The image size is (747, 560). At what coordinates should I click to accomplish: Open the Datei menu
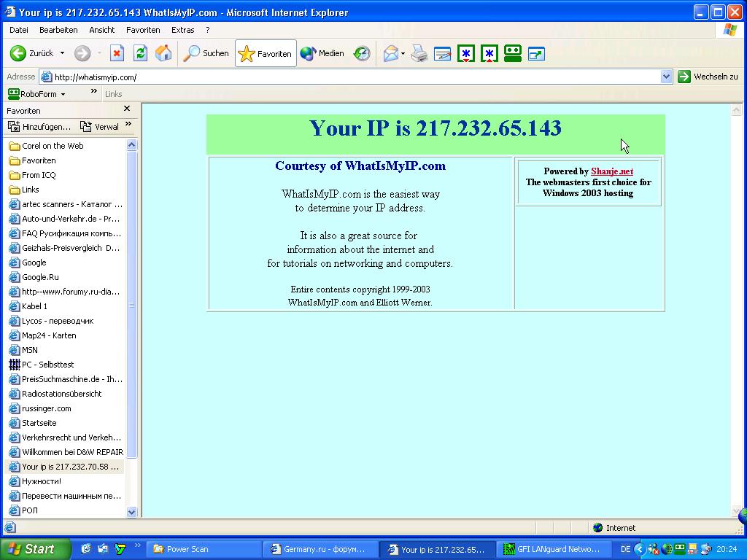tap(18, 30)
